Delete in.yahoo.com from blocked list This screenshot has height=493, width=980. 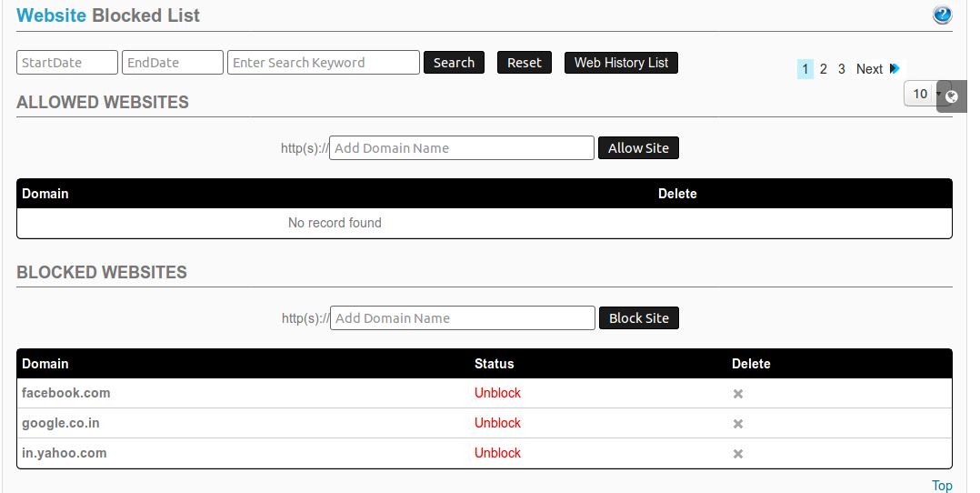(738, 454)
